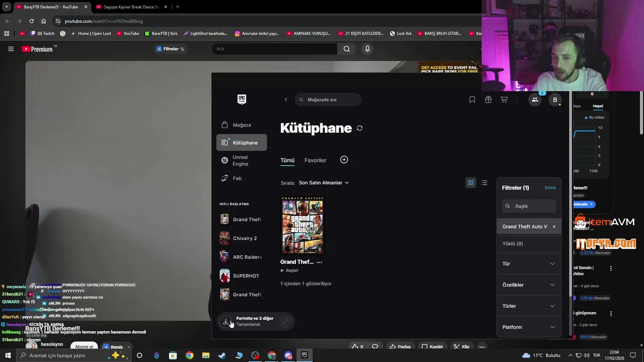Open the Twitch bookmark

click(x=42, y=34)
